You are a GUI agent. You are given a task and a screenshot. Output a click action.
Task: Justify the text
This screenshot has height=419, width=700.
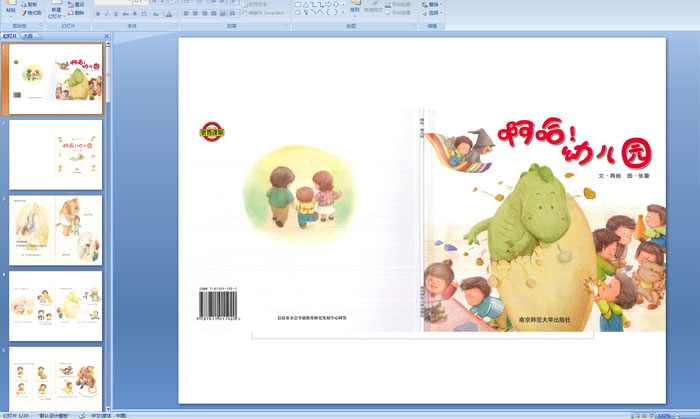click(x=213, y=13)
